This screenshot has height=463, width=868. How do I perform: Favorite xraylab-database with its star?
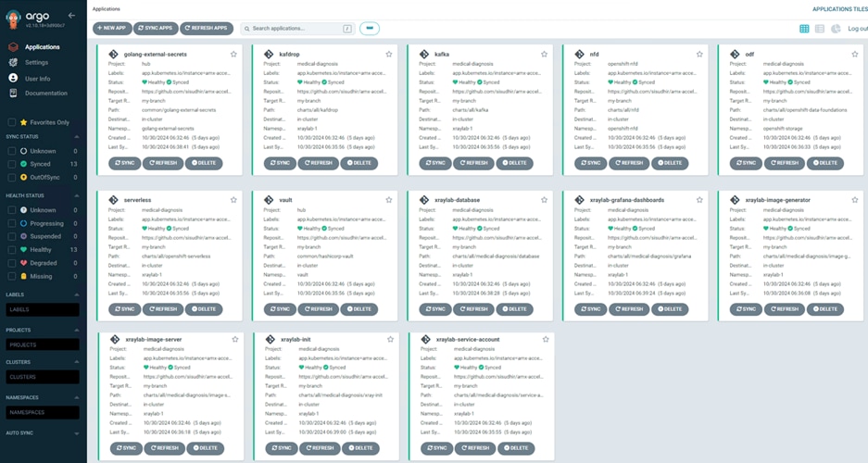coord(544,200)
